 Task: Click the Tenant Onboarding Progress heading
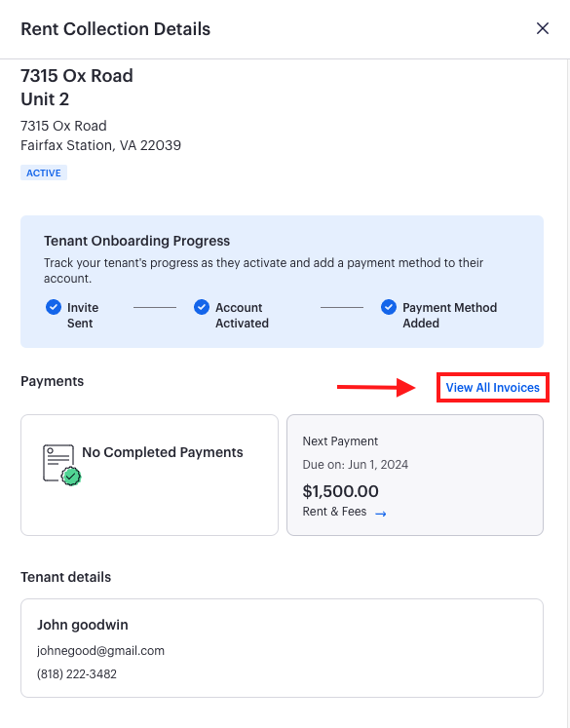click(137, 241)
